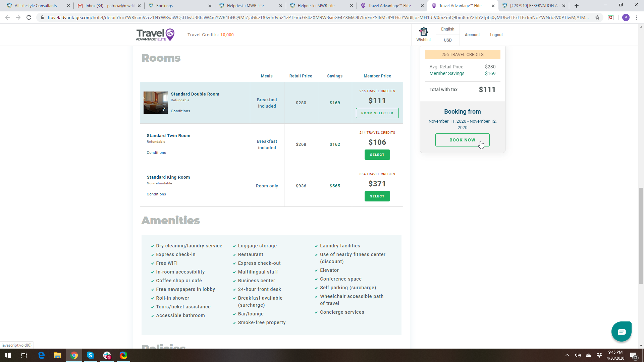Image resolution: width=644 pixels, height=362 pixels.
Task: Open Skype from the taskbar
Action: (x=90, y=355)
